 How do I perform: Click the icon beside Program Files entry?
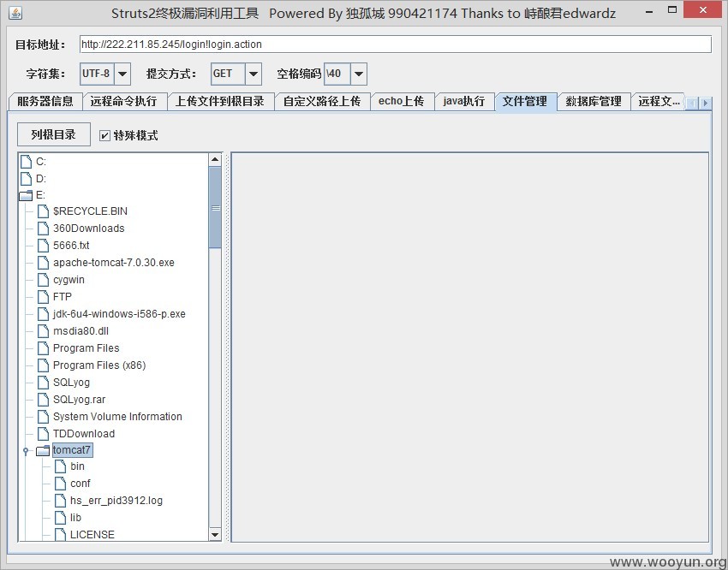coord(43,348)
